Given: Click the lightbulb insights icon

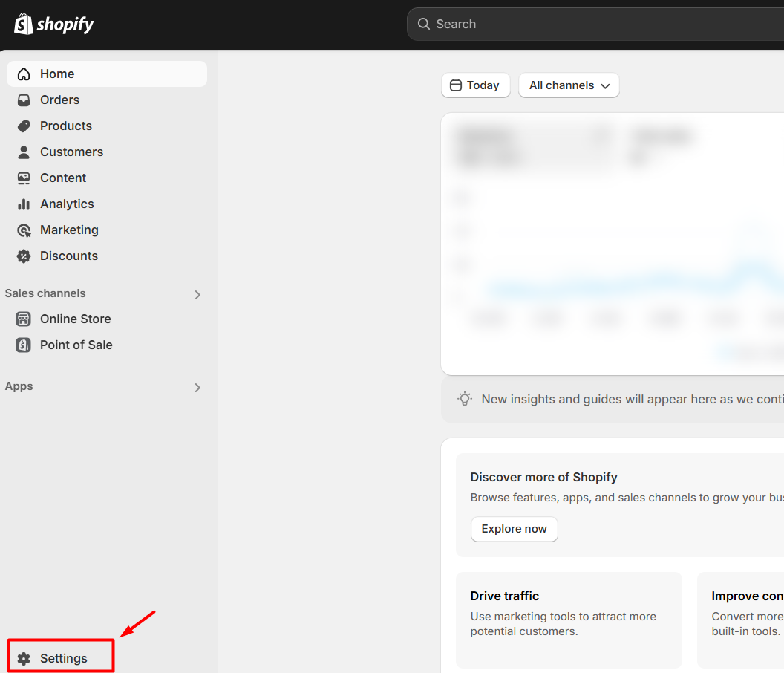Looking at the screenshot, I should [465, 400].
